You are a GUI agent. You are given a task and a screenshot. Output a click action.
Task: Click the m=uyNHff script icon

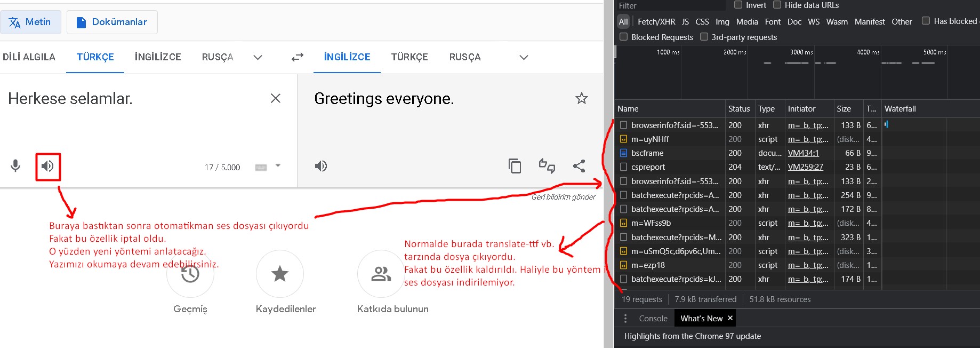click(623, 139)
